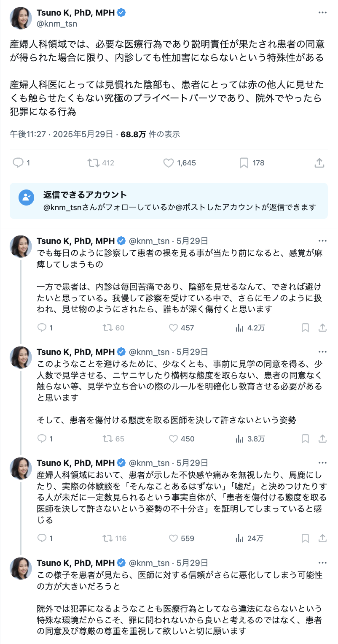Click main post author profile picture
Screen dimensions: 338x644
pos(21,18)
